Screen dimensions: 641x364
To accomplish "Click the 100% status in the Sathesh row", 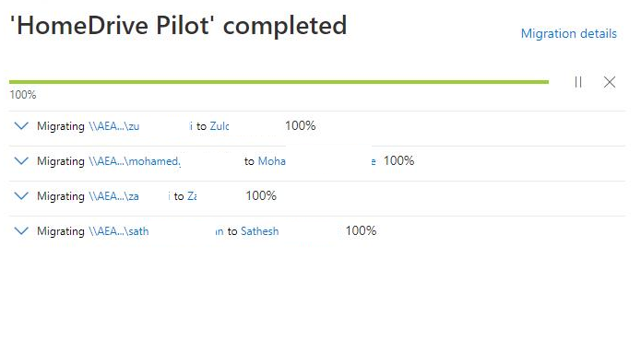I will click(x=361, y=230).
